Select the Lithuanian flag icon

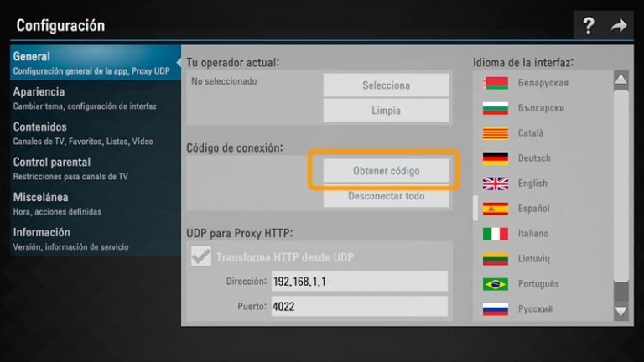pyautogui.click(x=496, y=259)
